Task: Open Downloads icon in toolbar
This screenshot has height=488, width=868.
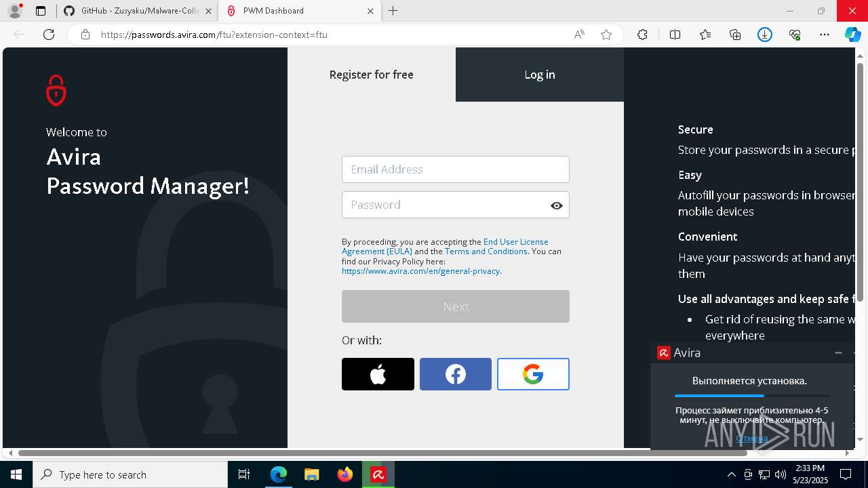Action: [x=765, y=35]
